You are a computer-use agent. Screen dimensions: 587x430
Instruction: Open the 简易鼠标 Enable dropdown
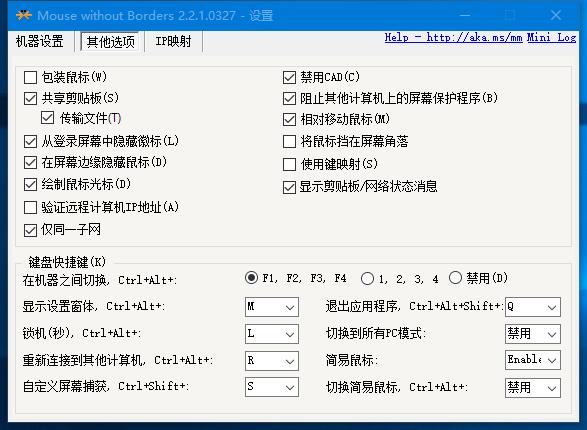[x=533, y=360]
